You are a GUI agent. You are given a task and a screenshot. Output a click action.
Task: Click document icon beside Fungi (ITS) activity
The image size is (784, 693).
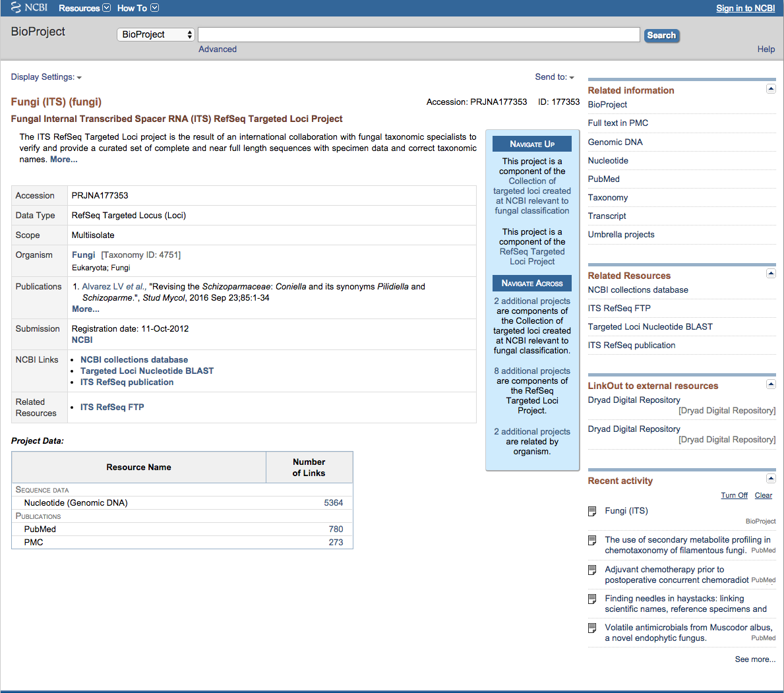(x=592, y=511)
